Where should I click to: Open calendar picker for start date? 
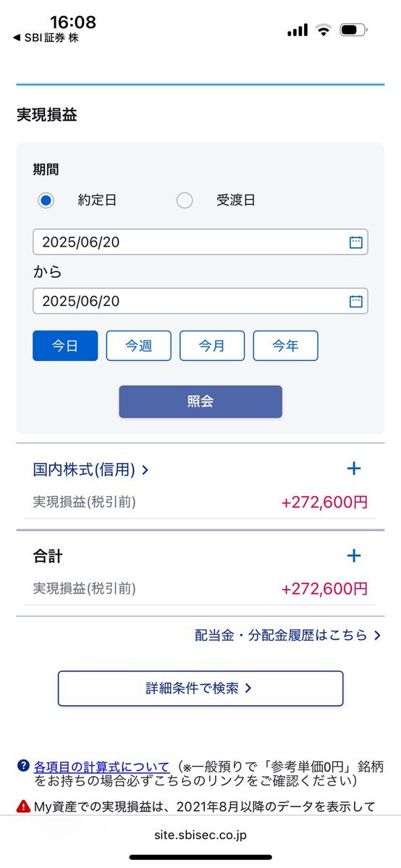tap(355, 242)
